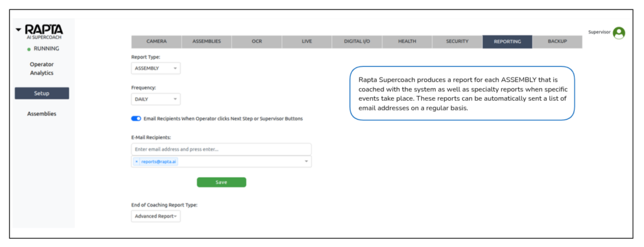Viewport: 644px width, 247px height.
Task: Click the green Save button
Action: 221,182
